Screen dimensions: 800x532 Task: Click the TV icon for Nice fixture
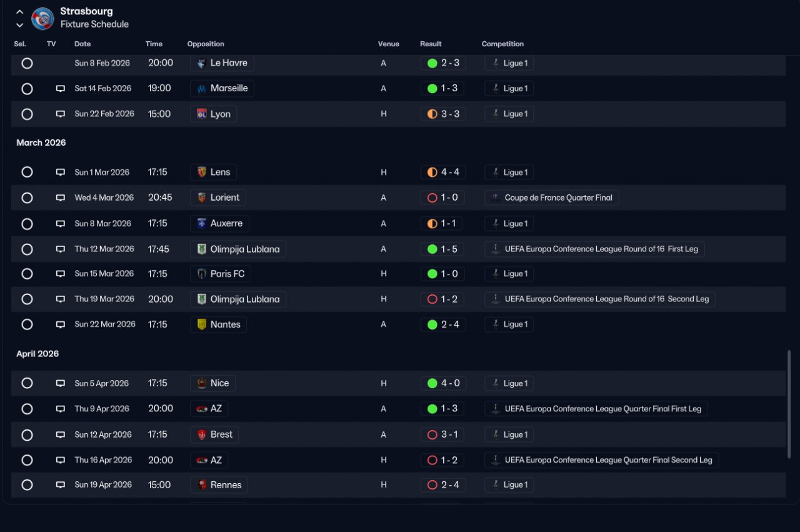pyautogui.click(x=61, y=384)
